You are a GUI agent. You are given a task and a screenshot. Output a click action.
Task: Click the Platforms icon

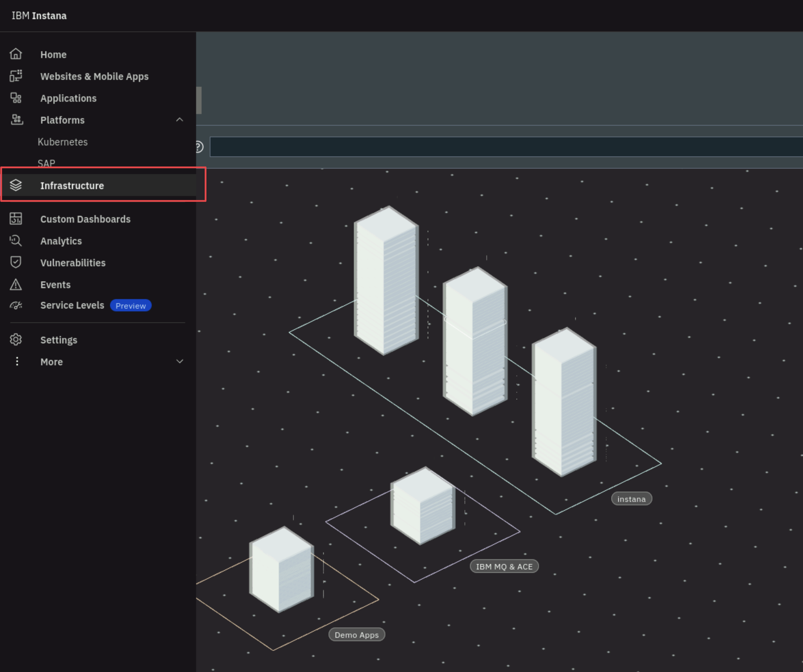(x=17, y=120)
